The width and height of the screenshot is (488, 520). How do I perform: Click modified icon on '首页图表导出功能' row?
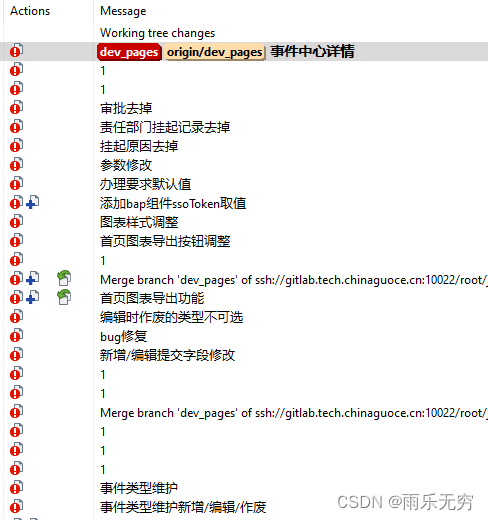[16, 298]
